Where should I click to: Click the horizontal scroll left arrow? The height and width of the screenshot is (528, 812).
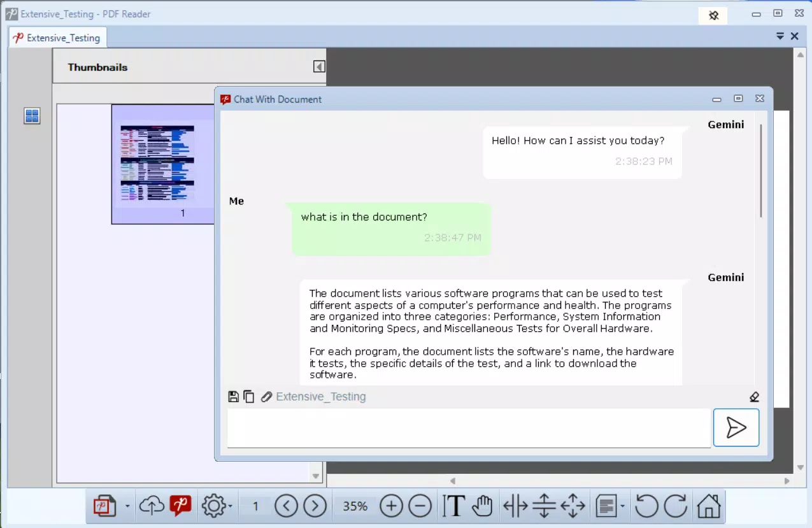coord(453,481)
